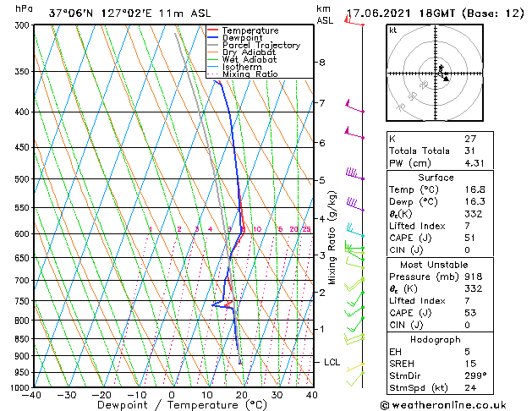Screen dimensions: 532x411
Task: Click the date 17.06.2021 18GMT
Action: coord(401,14)
